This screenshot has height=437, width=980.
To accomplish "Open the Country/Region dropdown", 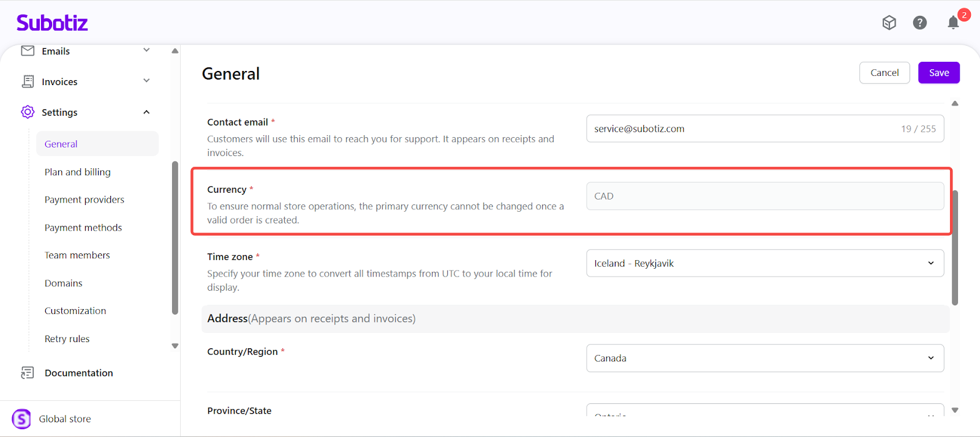I will click(x=764, y=358).
